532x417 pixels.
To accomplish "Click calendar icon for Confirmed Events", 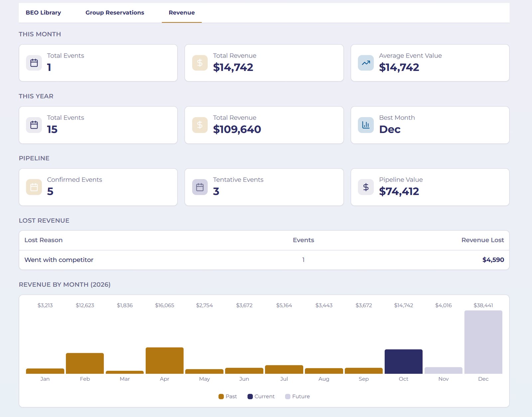I will 34,187.
